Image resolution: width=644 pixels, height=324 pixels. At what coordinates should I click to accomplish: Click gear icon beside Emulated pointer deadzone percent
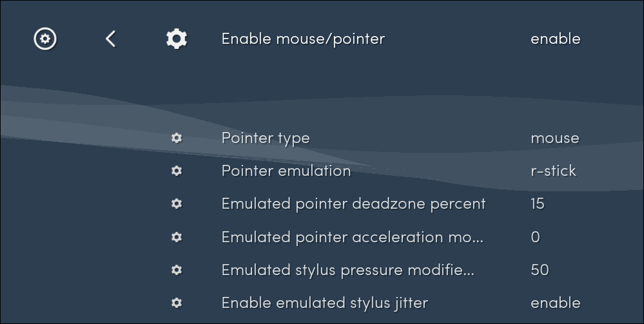[x=177, y=204]
